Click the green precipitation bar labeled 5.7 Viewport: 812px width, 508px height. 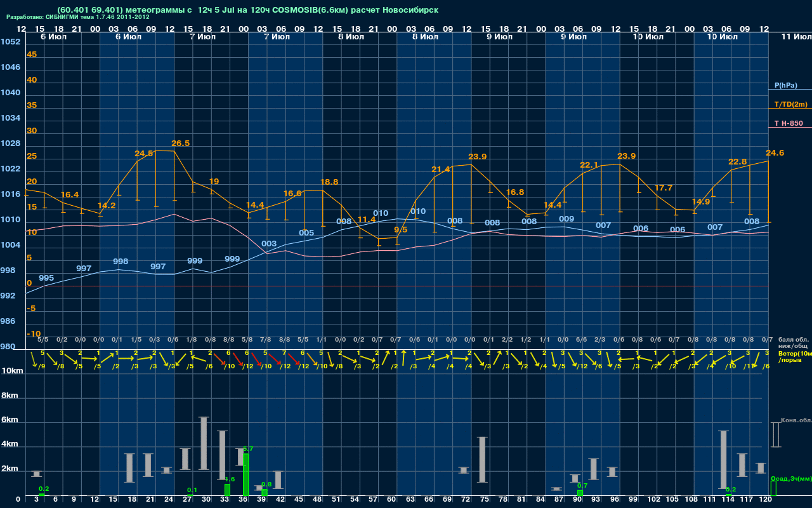246,474
